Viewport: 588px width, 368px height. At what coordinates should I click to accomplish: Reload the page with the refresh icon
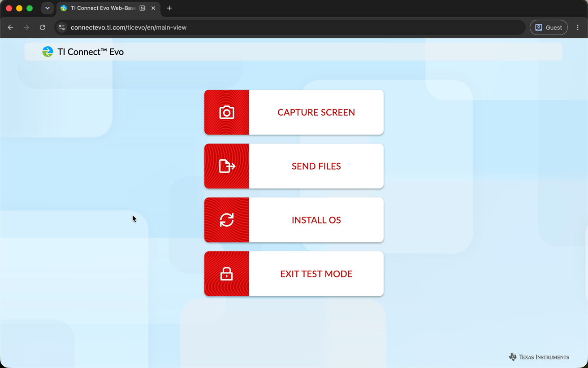coord(43,27)
